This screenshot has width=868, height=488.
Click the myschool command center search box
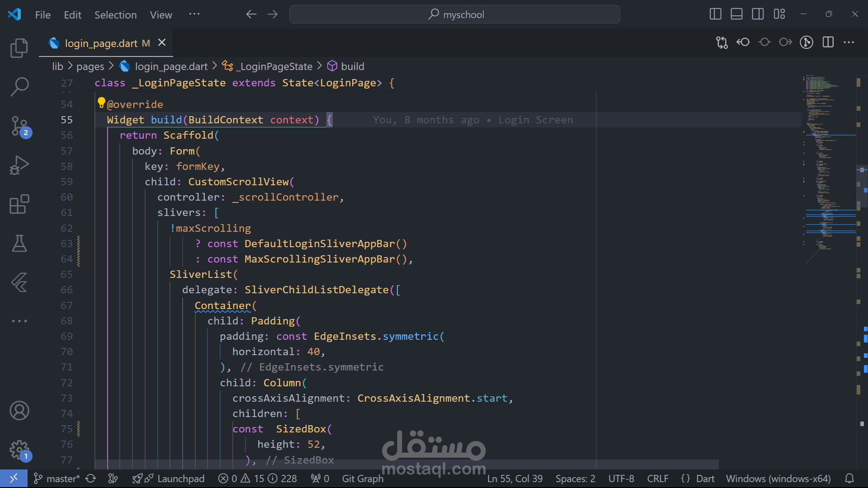click(x=454, y=14)
